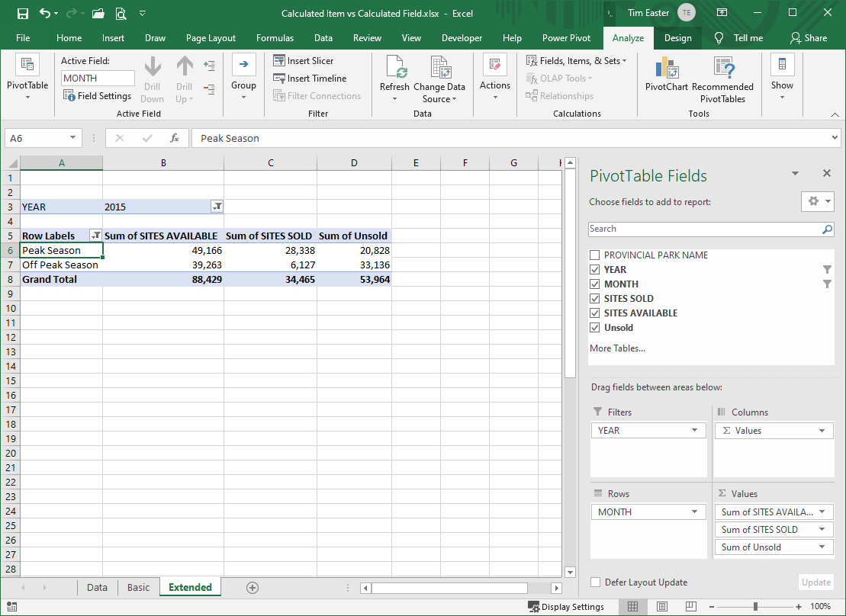Viewport: 846px width, 616px height.
Task: Open the Row Labels filter arrow
Action: 98,235
